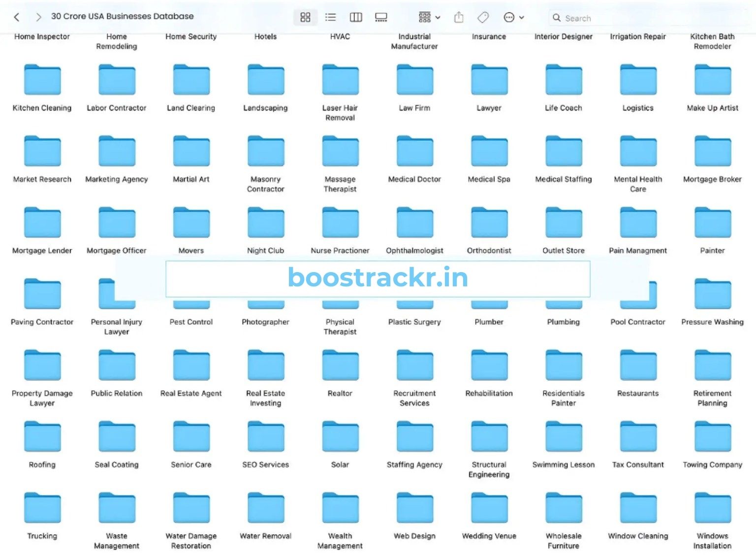The image size is (756, 558).
Task: Select the Law Firm folder
Action: click(x=414, y=80)
